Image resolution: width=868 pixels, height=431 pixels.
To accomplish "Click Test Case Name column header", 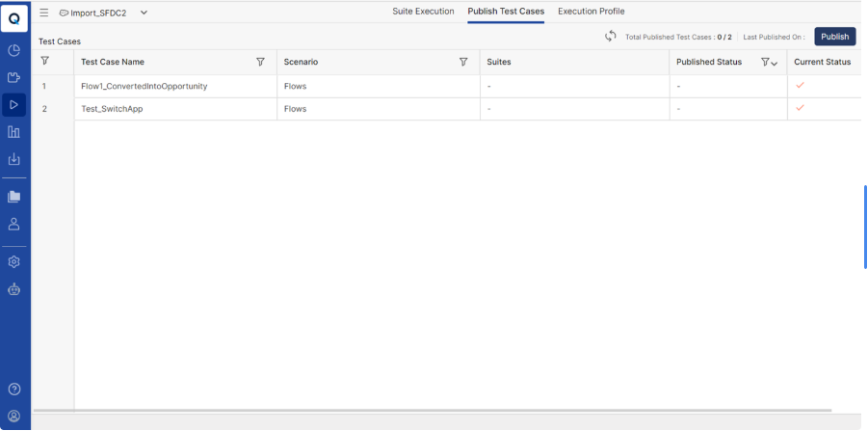I will click(x=113, y=62).
